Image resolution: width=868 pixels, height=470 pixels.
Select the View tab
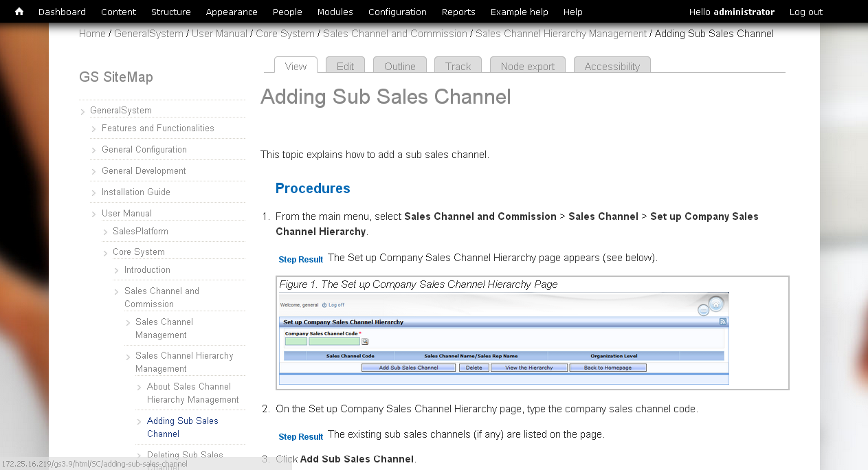pyautogui.click(x=296, y=66)
